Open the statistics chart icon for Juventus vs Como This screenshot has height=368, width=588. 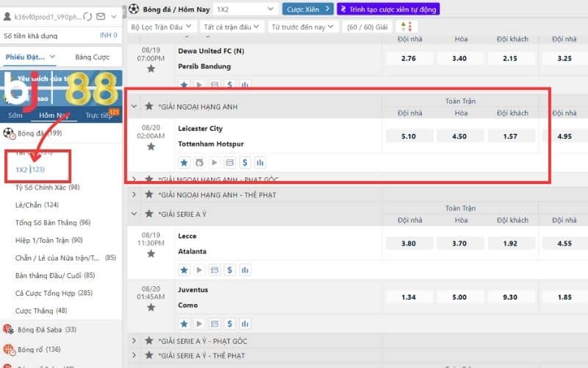click(245, 324)
